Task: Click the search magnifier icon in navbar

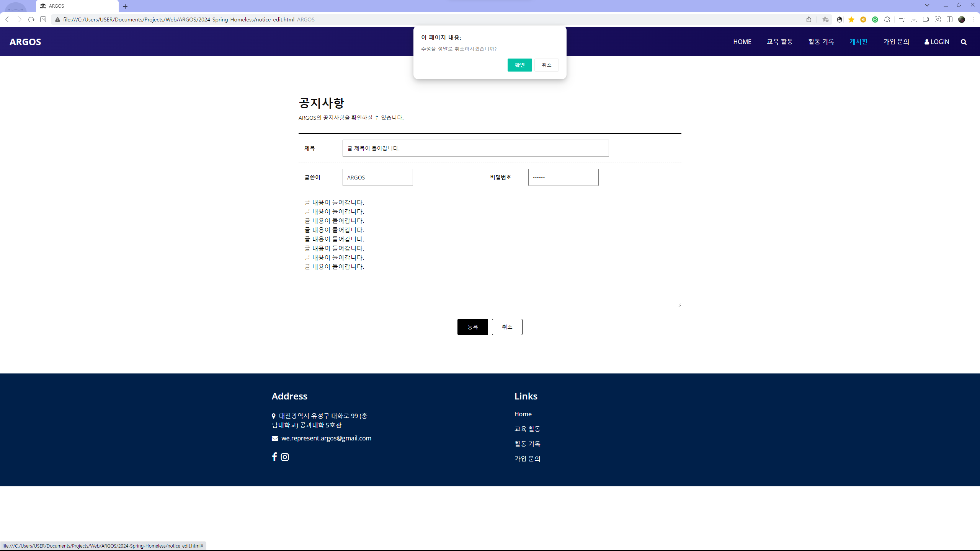Action: 964,42
